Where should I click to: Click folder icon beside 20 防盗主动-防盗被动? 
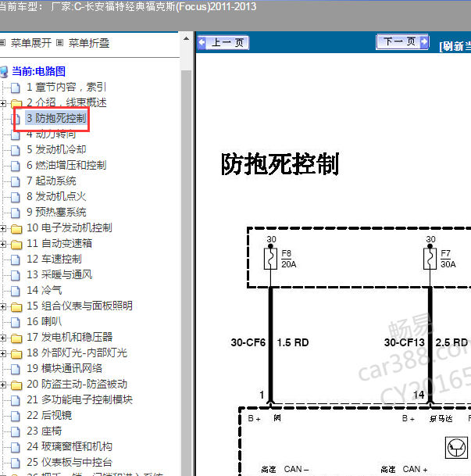pos(16,385)
